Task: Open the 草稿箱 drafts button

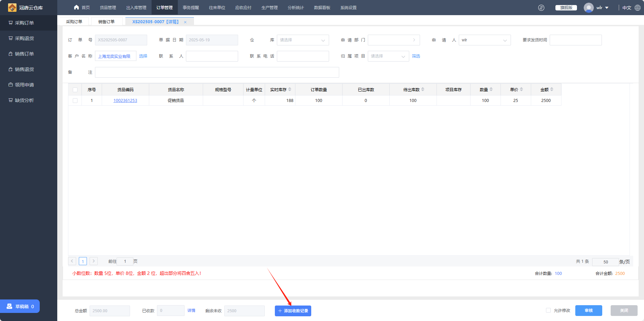Action: (x=20, y=306)
